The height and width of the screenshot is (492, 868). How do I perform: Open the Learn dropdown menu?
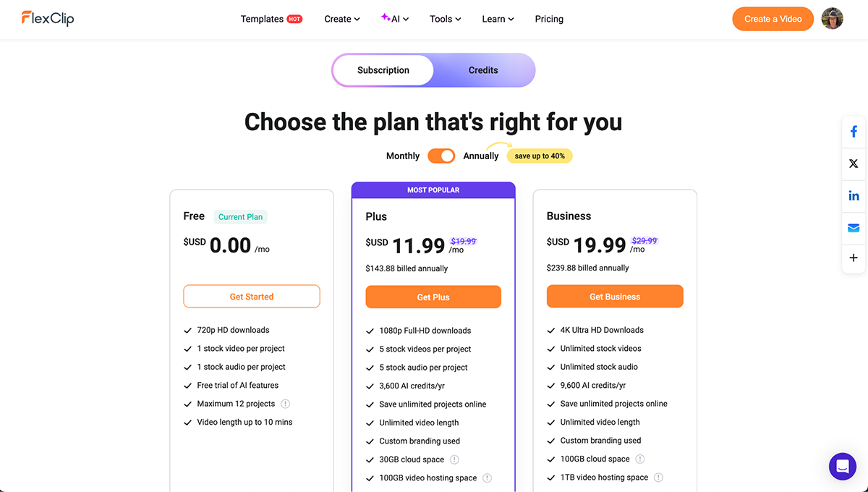(498, 19)
